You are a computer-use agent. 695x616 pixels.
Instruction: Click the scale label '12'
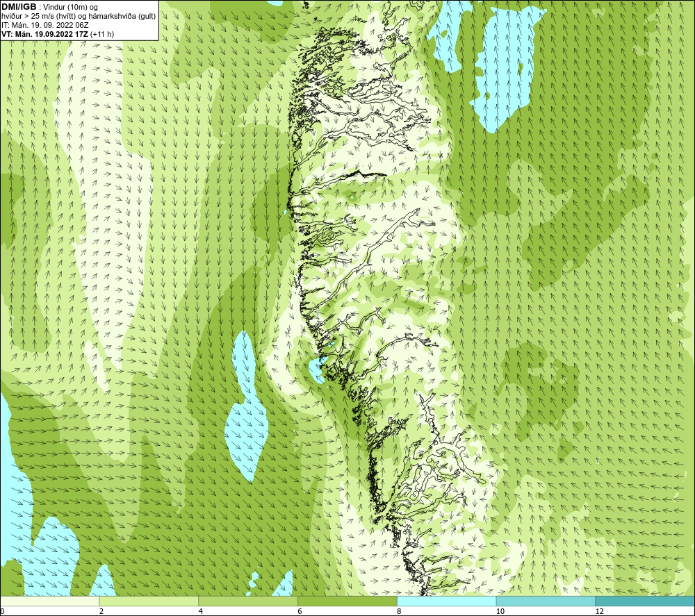(x=599, y=611)
